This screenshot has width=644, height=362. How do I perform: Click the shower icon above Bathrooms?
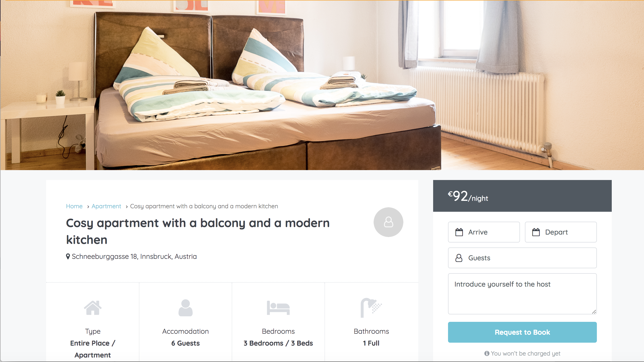click(371, 308)
